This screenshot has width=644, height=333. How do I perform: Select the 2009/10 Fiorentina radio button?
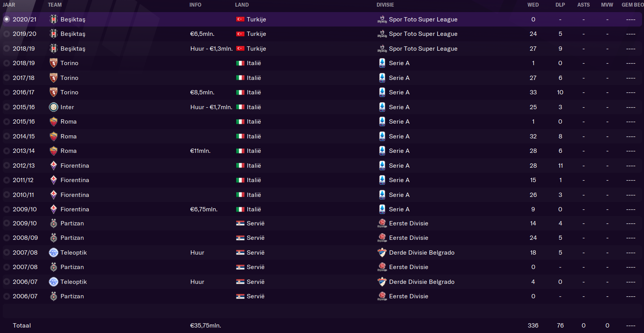[x=7, y=209]
